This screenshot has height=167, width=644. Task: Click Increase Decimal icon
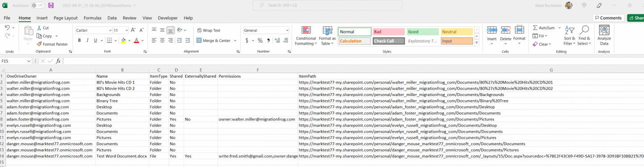pos(277,41)
